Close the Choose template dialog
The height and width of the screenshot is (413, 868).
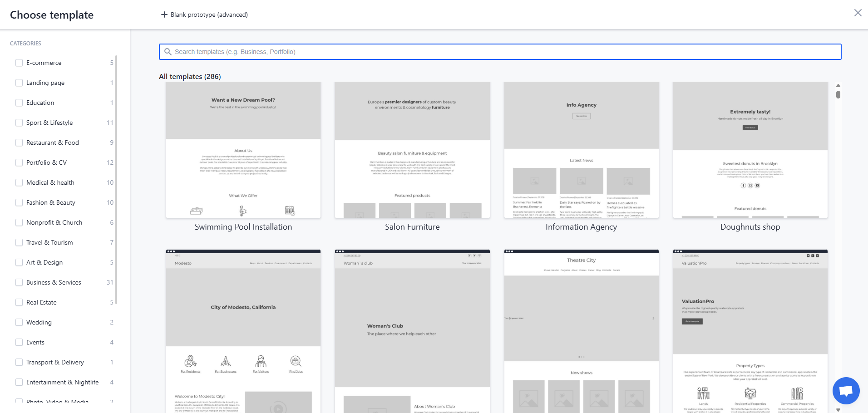[858, 13]
